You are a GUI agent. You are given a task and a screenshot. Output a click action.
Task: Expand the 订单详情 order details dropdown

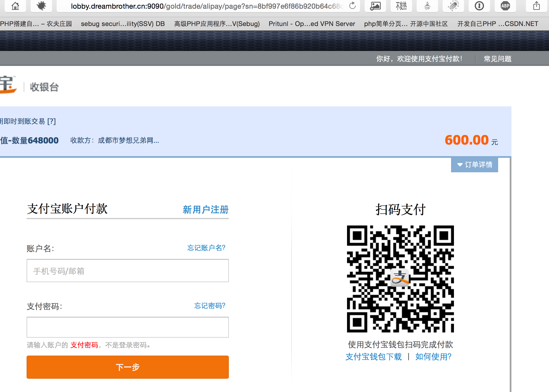click(x=474, y=165)
